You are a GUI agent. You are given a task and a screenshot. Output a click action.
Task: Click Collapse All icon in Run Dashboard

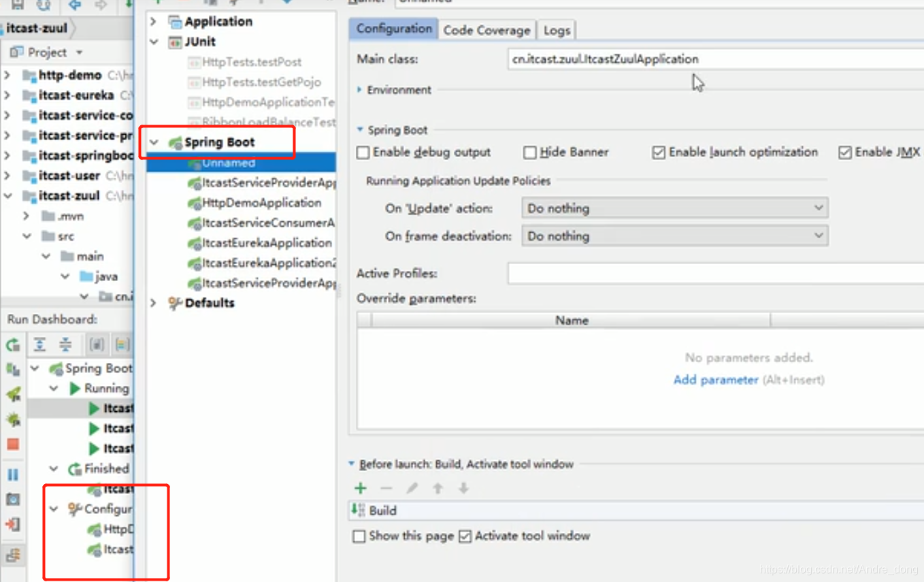pos(65,344)
